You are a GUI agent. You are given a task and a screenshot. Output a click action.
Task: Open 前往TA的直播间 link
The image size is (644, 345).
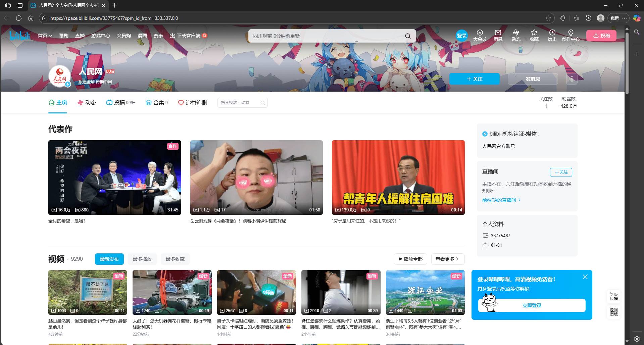501,200
